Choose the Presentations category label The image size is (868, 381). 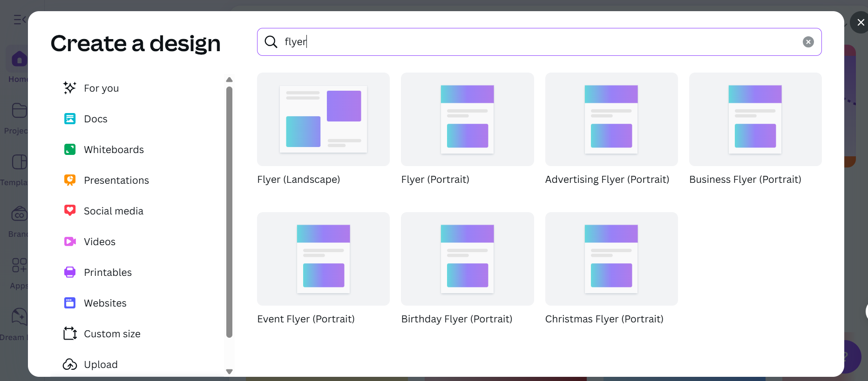coord(116,180)
